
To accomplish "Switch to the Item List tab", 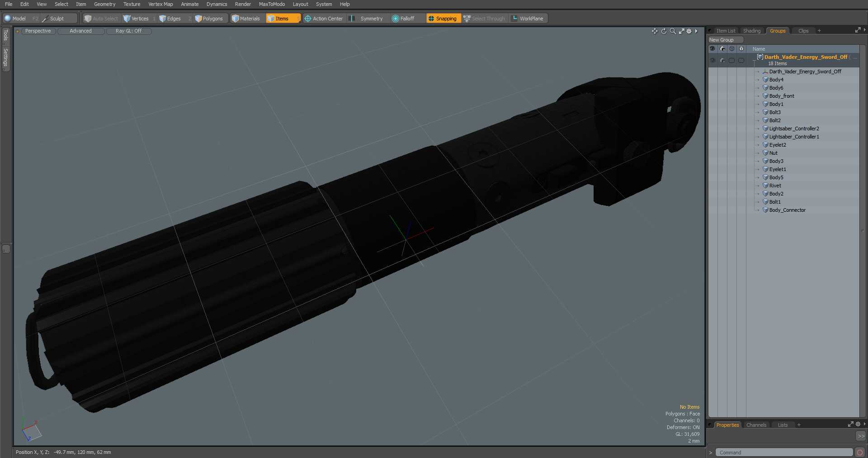I will 726,31.
